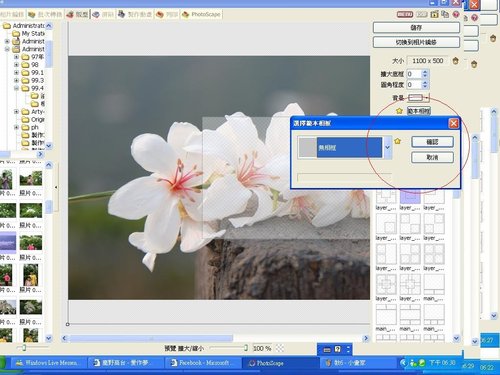Click 確認 in the frame dialog
The image size is (500, 375).
click(432, 142)
